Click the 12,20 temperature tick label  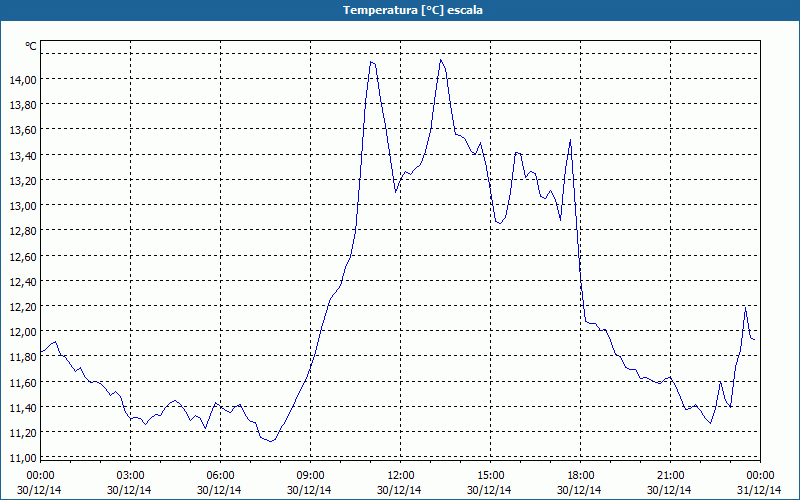point(23,307)
